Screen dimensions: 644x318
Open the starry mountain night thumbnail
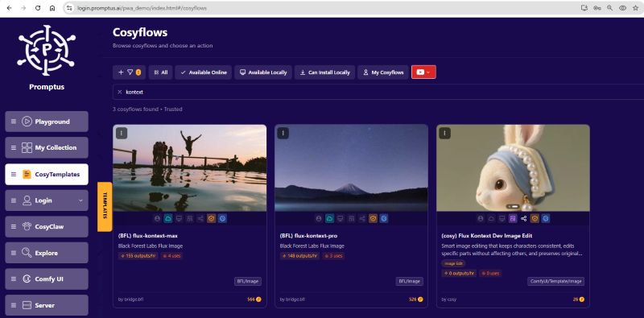point(351,168)
